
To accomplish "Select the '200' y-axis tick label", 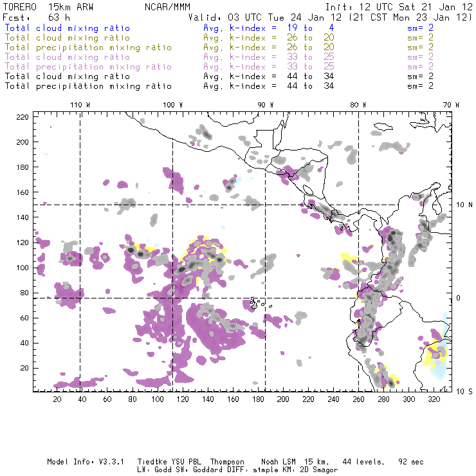I will (23, 142).
